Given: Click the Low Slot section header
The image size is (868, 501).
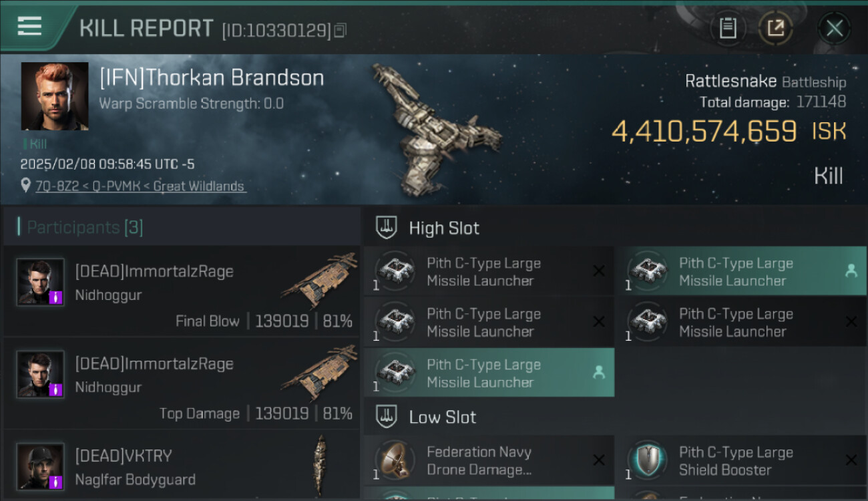Looking at the screenshot, I should point(442,417).
